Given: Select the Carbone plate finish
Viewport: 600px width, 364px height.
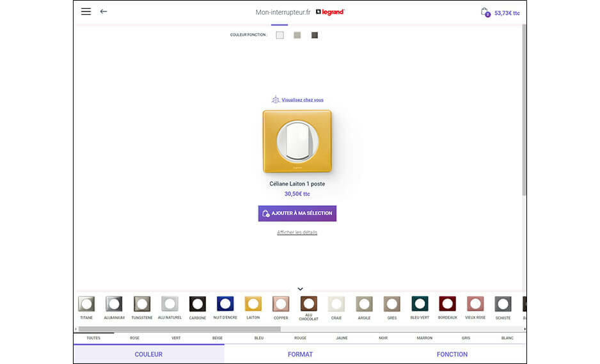Looking at the screenshot, I should pos(198,304).
